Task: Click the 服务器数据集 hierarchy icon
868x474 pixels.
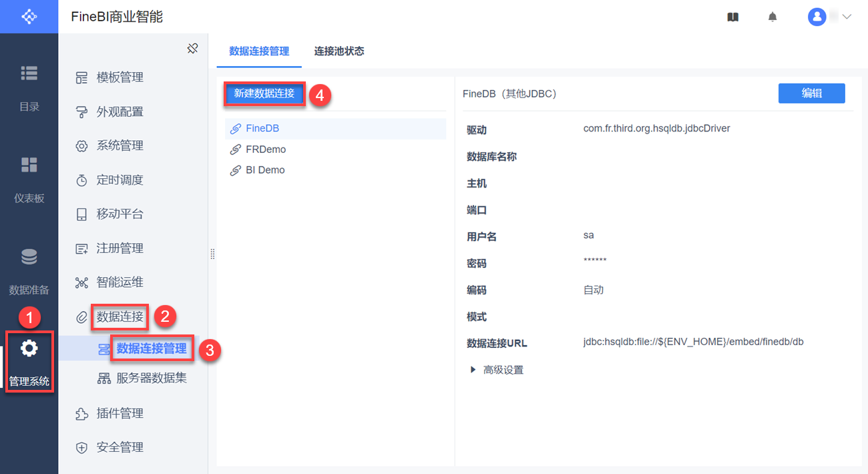Action: click(x=104, y=379)
